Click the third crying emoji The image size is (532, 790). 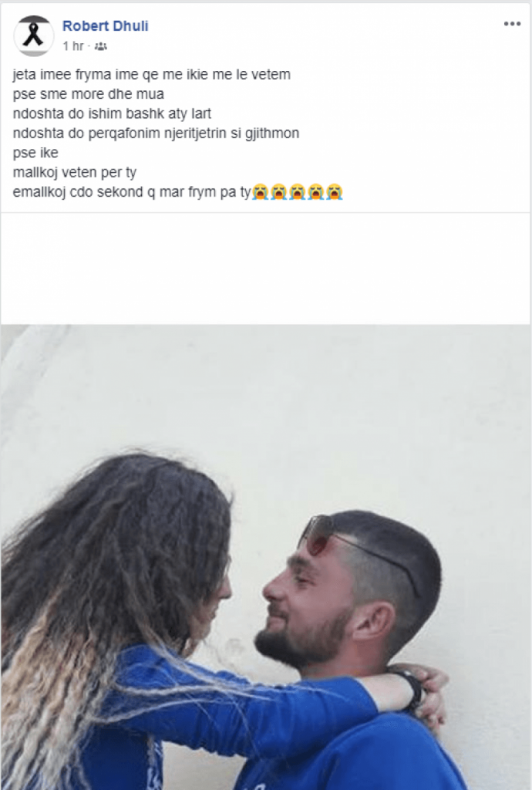pos(298,192)
